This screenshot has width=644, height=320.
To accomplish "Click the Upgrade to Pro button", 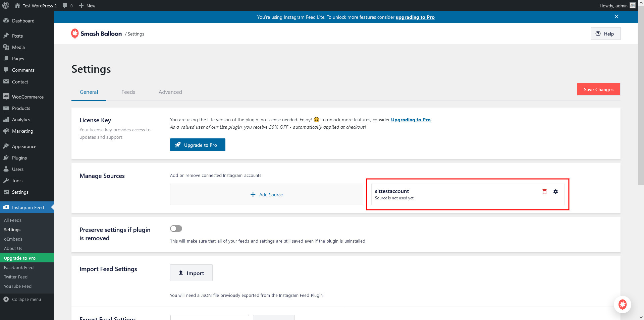I will click(x=197, y=145).
